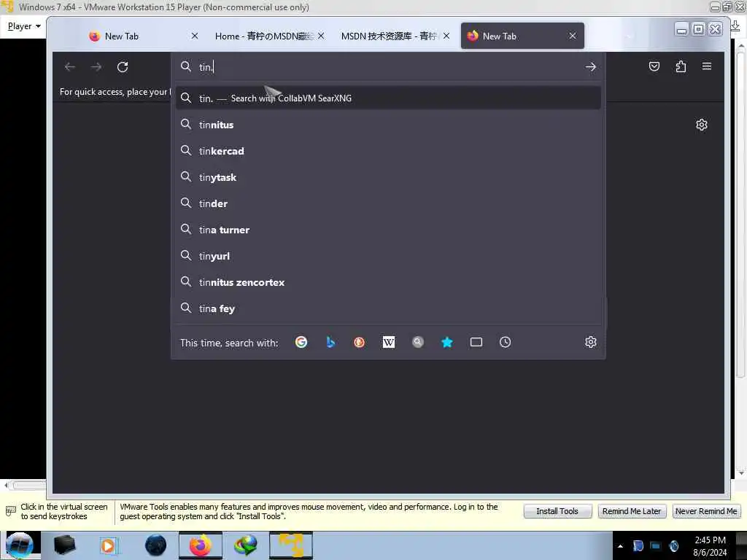Click the round blue system tray icon
Image resolution: width=747 pixels, height=560 pixels.
pos(673,545)
